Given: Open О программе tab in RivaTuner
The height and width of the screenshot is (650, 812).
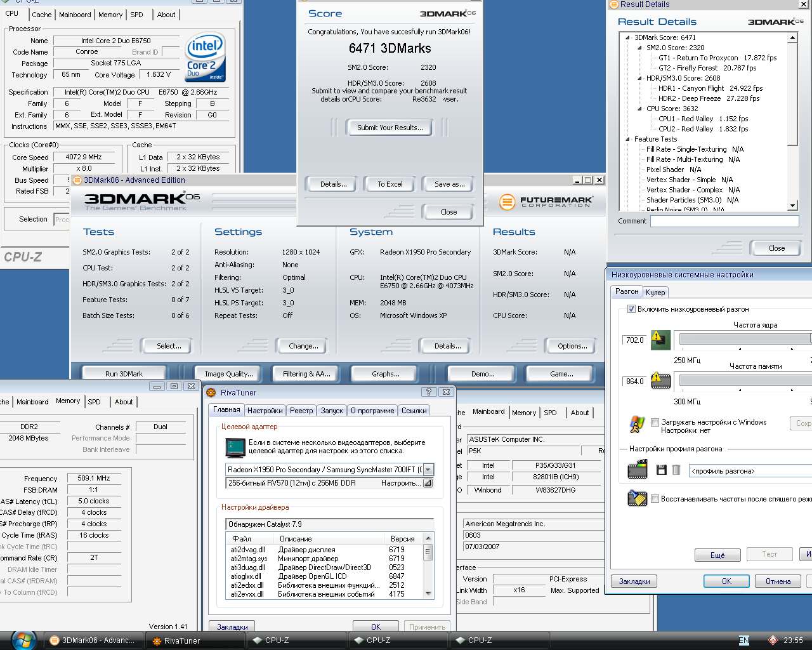Looking at the screenshot, I should coord(372,411).
